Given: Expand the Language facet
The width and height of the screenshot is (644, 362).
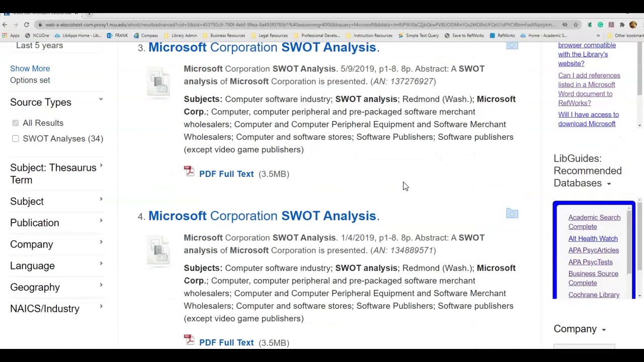Looking at the screenshot, I should [x=101, y=264].
